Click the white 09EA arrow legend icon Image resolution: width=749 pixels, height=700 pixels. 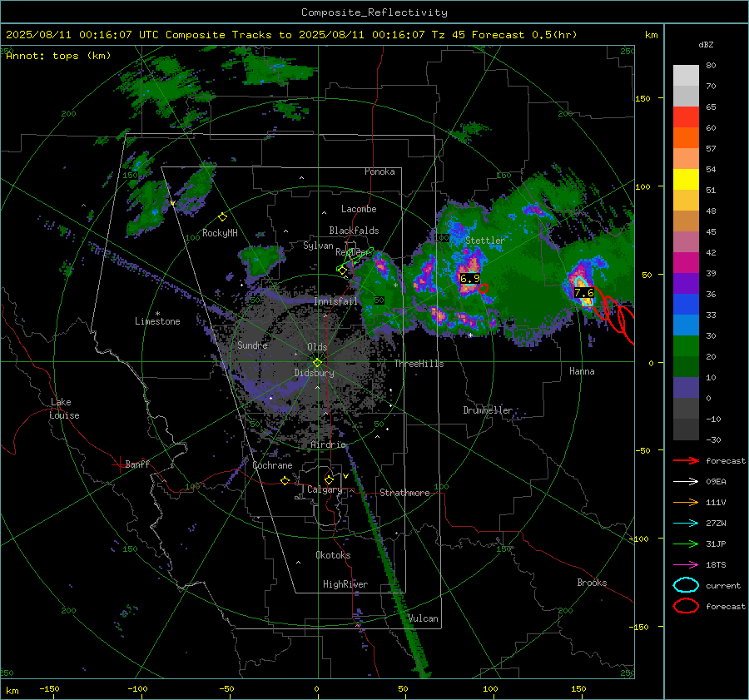[686, 481]
